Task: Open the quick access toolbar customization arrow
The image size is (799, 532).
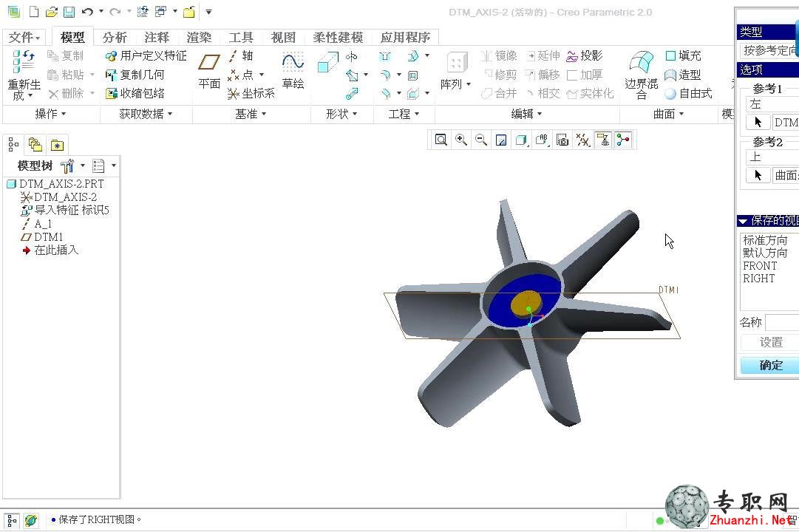Action: [x=208, y=12]
